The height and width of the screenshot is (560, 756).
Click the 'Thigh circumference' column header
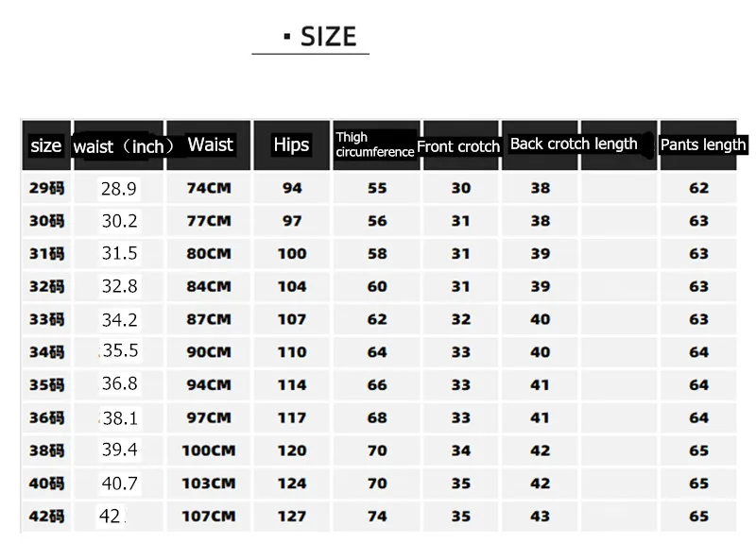tap(374, 144)
